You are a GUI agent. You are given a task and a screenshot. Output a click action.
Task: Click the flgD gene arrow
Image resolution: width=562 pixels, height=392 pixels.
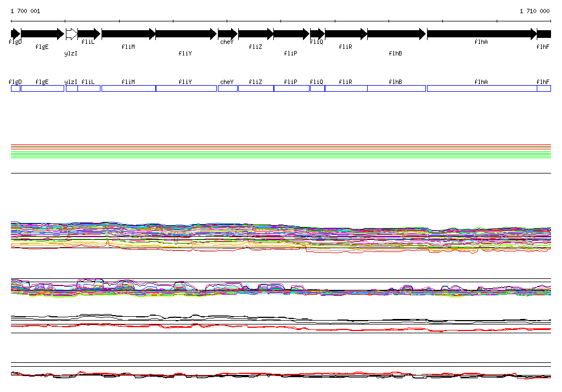(x=15, y=34)
